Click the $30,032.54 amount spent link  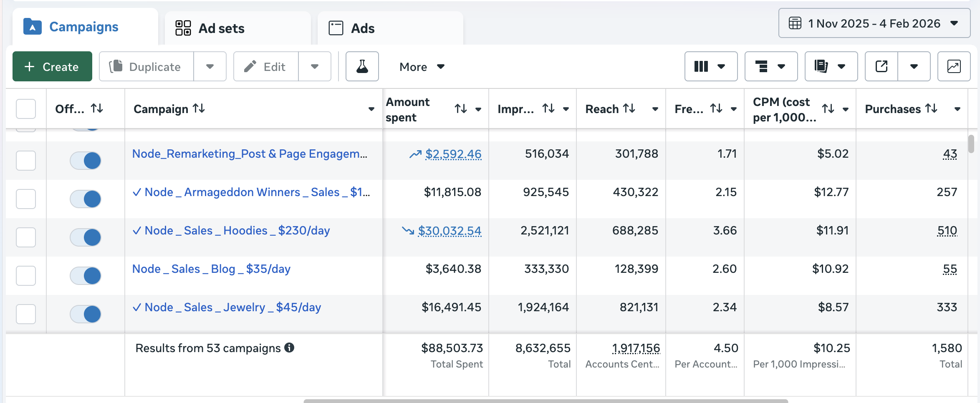click(x=450, y=231)
